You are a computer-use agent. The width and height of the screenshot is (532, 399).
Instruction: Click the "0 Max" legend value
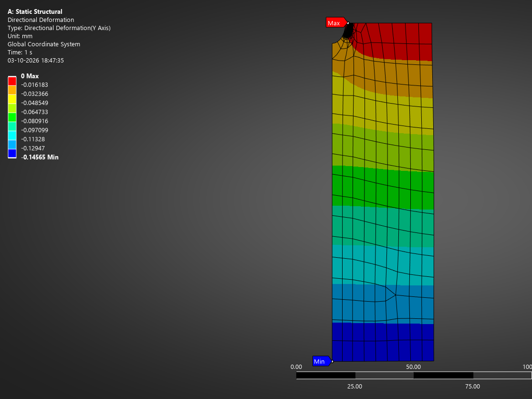[x=30, y=76]
